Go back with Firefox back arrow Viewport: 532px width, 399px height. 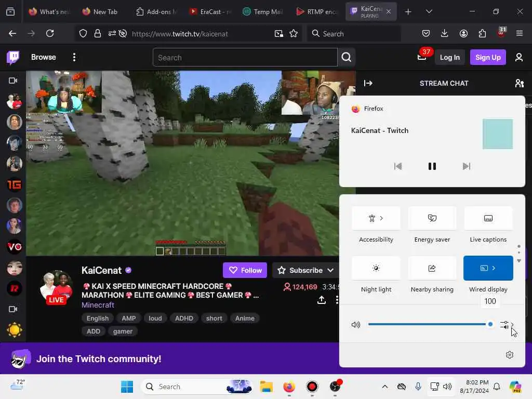(x=12, y=33)
